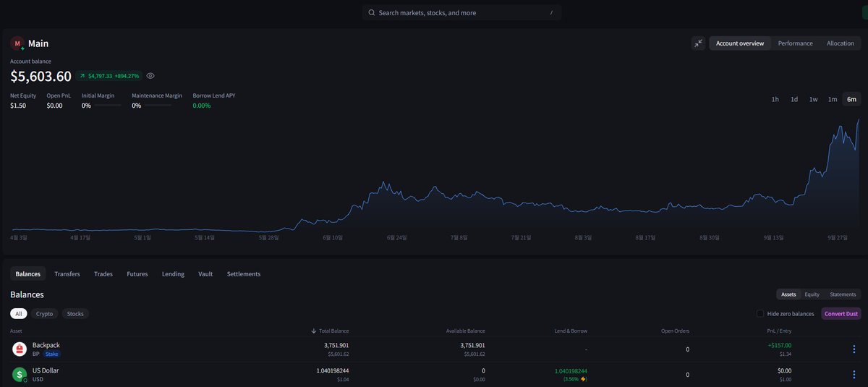
Task: Open the Balances tab
Action: click(28, 273)
